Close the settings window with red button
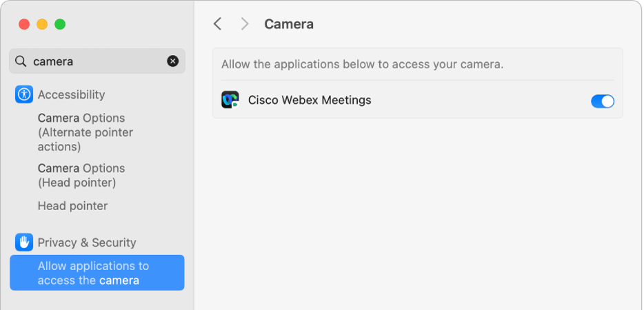 pyautogui.click(x=24, y=24)
